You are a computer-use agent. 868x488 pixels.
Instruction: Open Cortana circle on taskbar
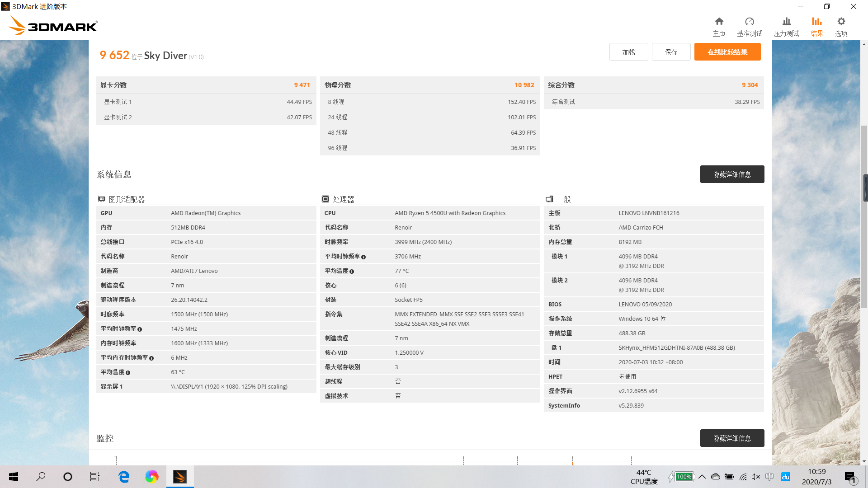click(68, 477)
